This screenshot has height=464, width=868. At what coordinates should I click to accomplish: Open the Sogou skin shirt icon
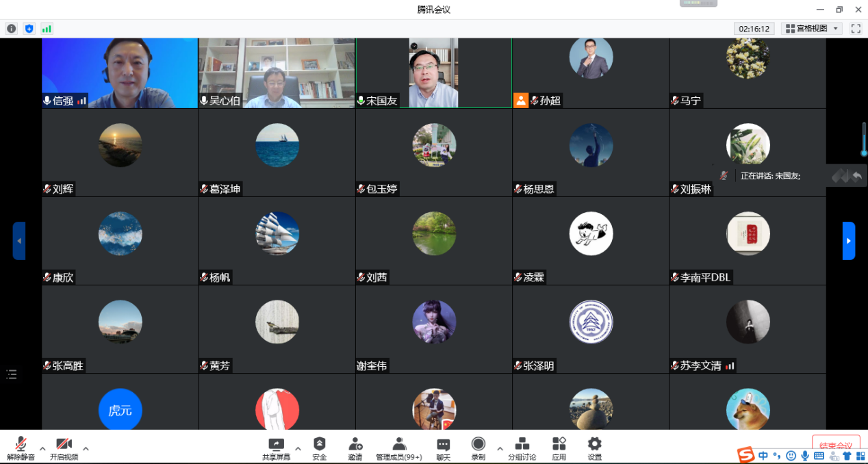pyautogui.click(x=847, y=456)
